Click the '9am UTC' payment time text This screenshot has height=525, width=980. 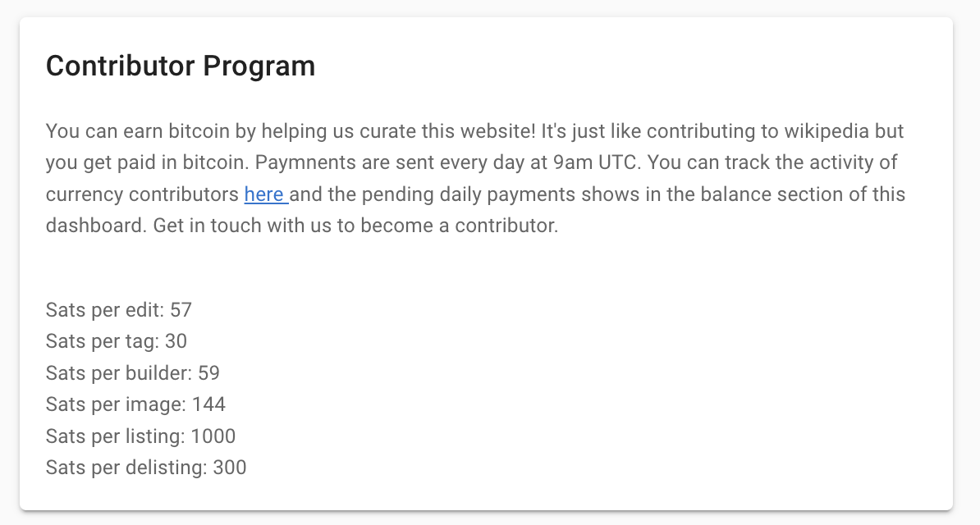[594, 162]
